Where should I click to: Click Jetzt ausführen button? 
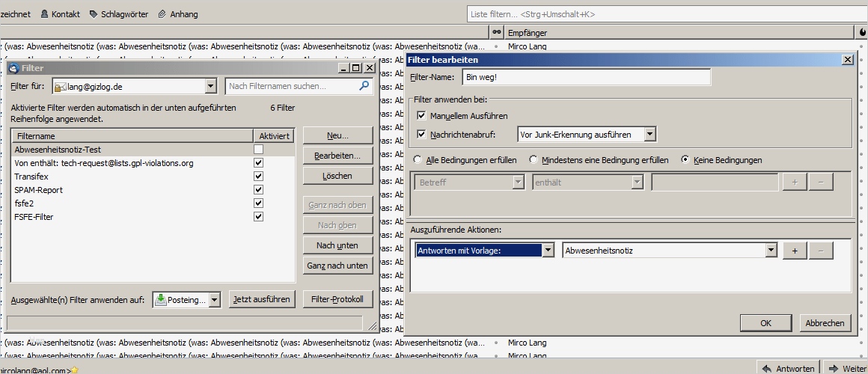[262, 299]
